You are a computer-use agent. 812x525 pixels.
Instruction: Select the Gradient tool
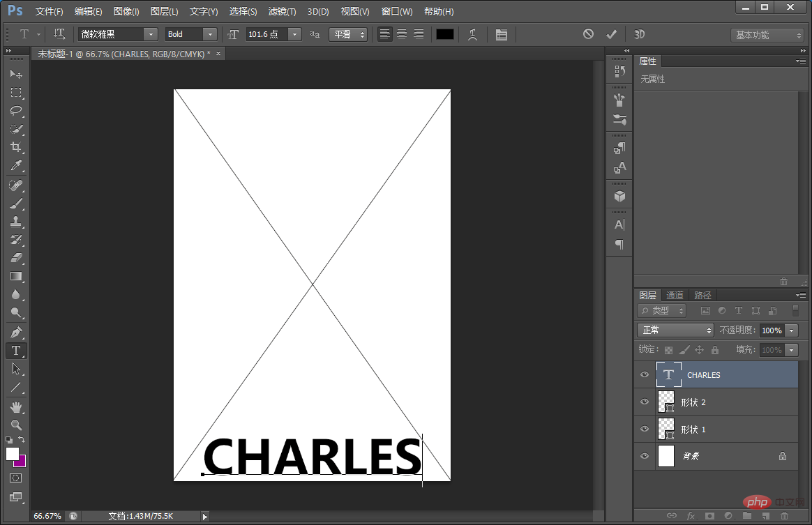click(16, 276)
